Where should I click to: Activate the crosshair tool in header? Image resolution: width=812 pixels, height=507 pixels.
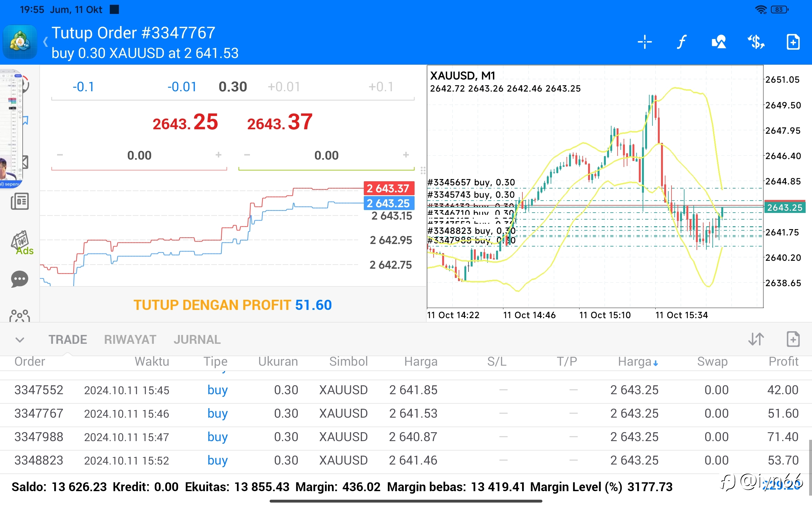[x=644, y=42]
